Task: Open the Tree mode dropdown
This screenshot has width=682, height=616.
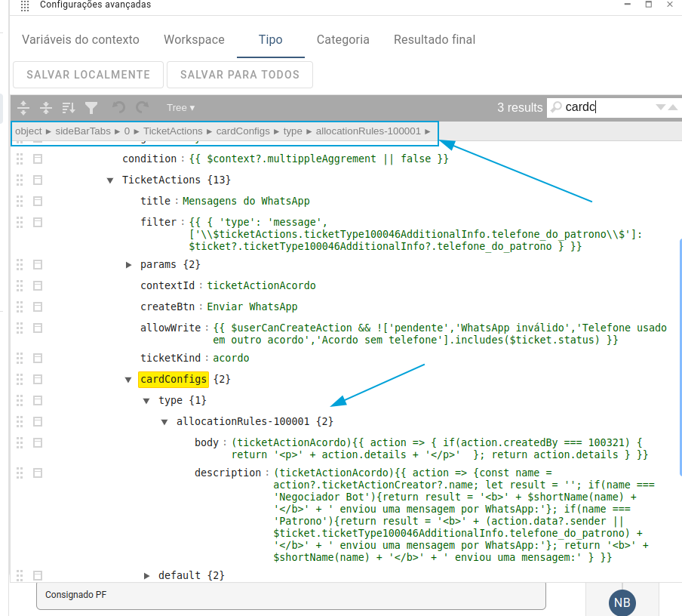Action: point(180,107)
